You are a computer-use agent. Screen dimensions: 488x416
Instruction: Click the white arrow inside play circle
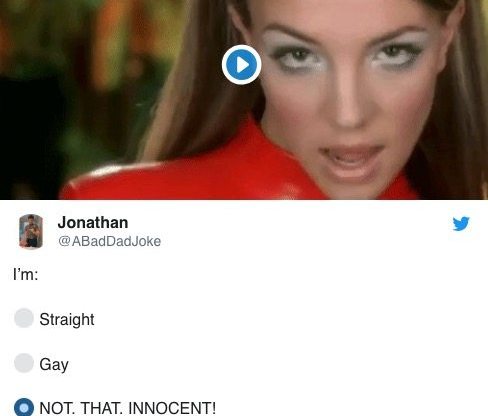pyautogui.click(x=243, y=65)
